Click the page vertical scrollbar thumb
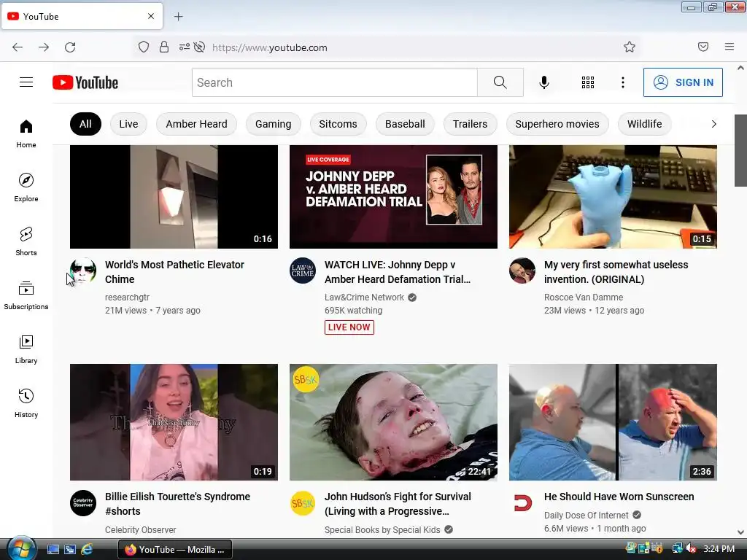 (x=740, y=150)
